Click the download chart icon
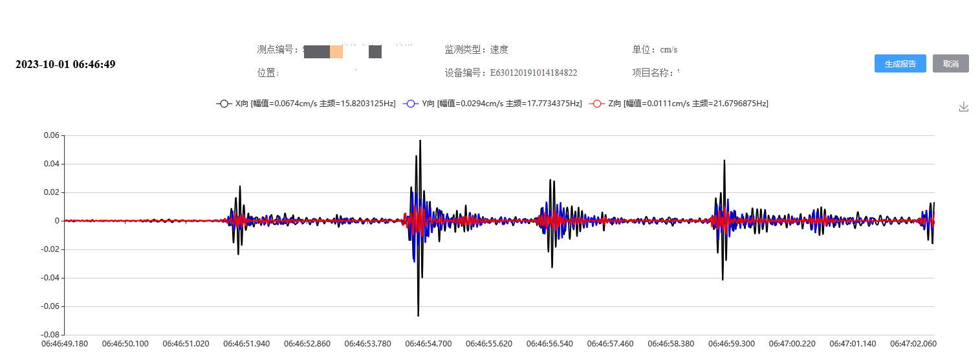 click(963, 107)
